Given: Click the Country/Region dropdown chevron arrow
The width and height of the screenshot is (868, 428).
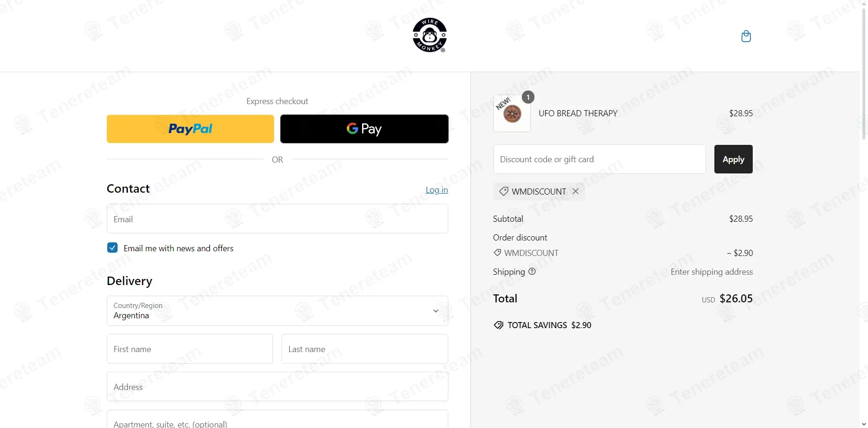Looking at the screenshot, I should tap(436, 311).
